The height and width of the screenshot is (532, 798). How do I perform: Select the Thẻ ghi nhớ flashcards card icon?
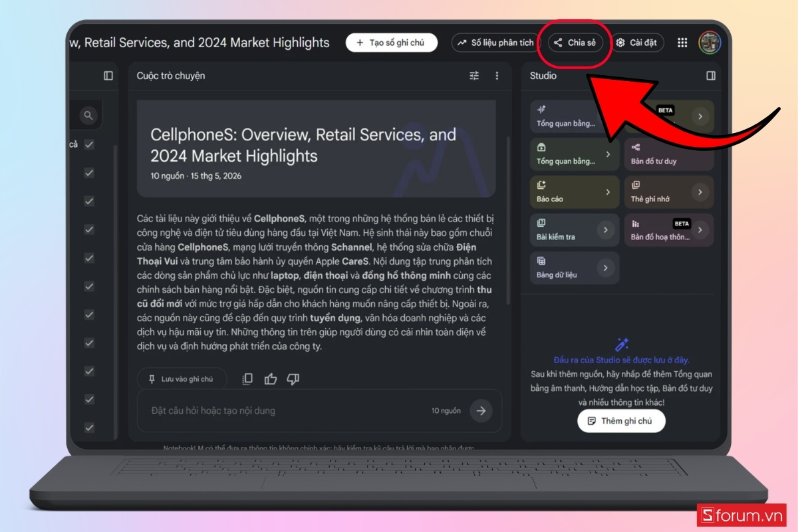pos(636,185)
